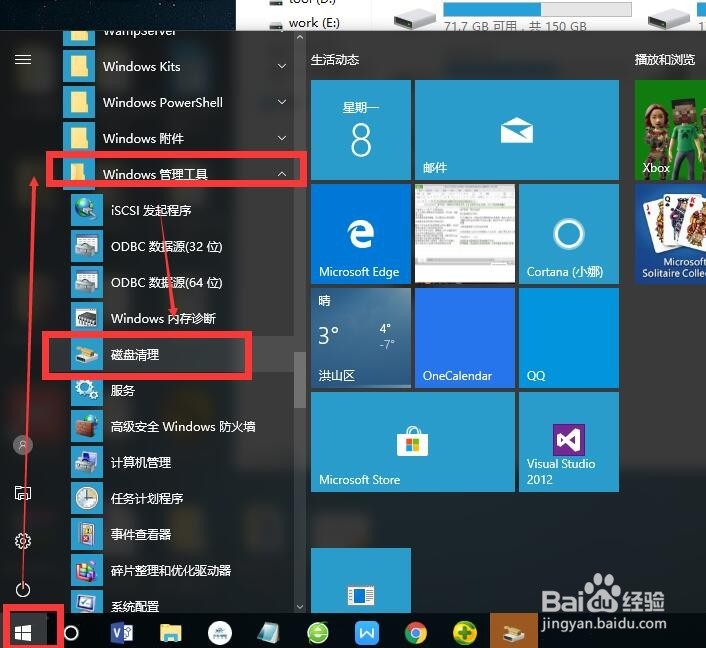
Task: Expand the Windows Kits folder
Action: pos(178,66)
